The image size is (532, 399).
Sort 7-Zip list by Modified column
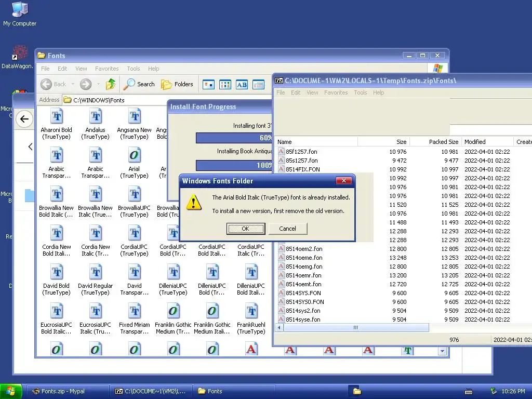point(487,142)
